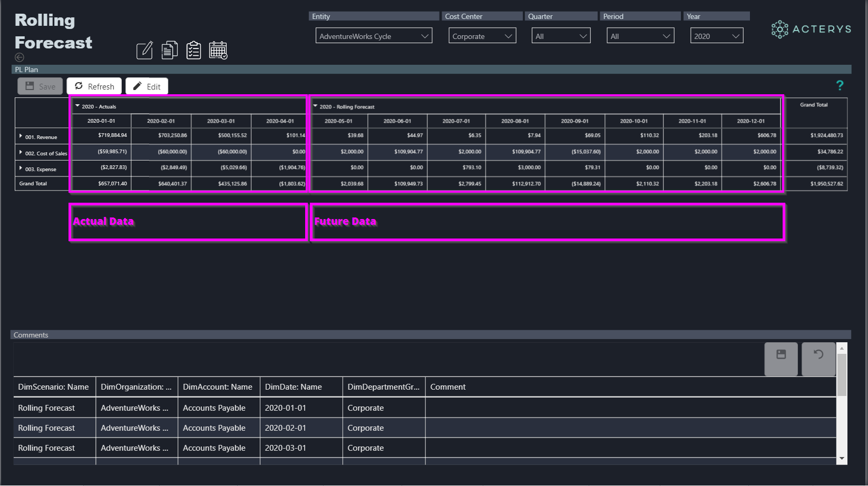Open the Period dropdown
The width and height of the screenshot is (868, 486).
(x=640, y=36)
